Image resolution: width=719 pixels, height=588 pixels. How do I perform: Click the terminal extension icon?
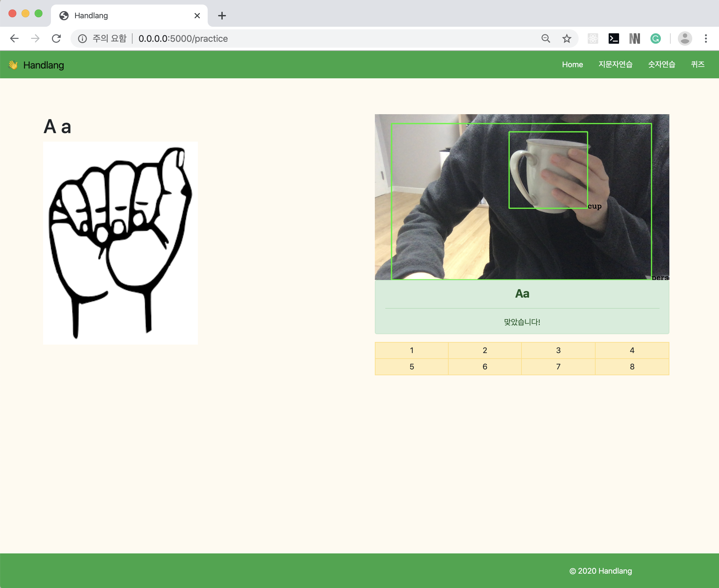click(x=614, y=39)
